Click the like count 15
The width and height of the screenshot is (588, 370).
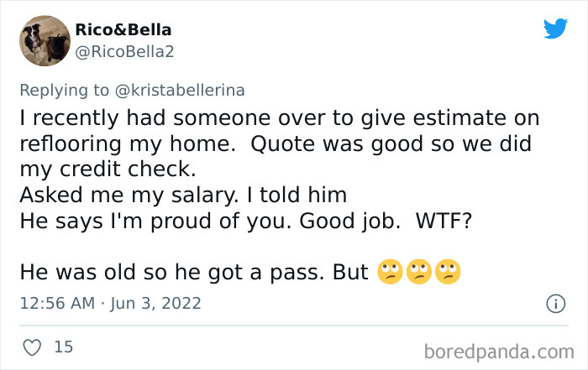[x=63, y=347]
